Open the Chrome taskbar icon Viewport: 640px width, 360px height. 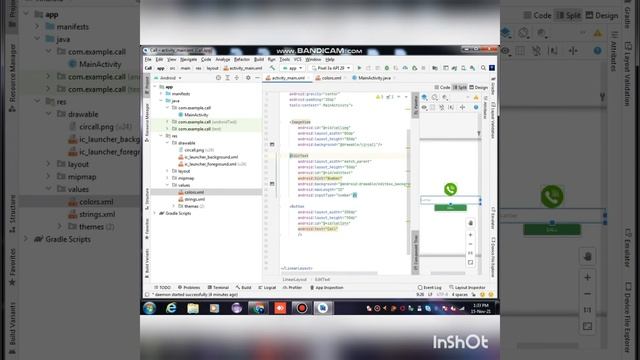pos(258,308)
